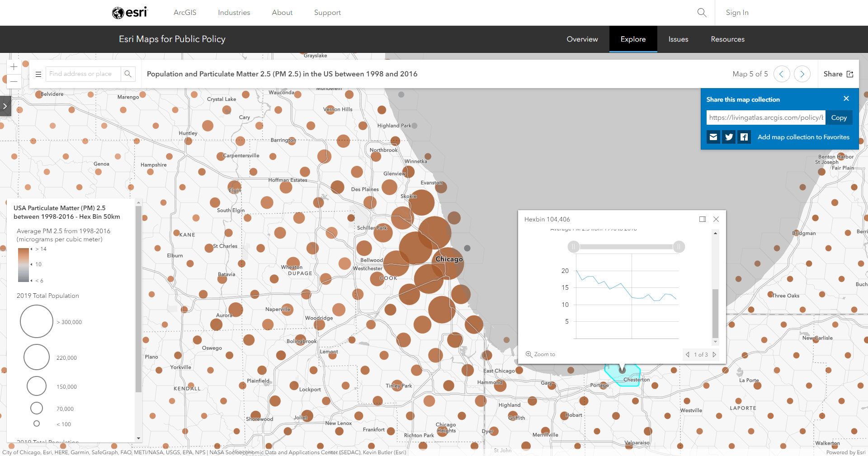Click the share URL text field
This screenshot has width=868, height=456.
coord(766,118)
